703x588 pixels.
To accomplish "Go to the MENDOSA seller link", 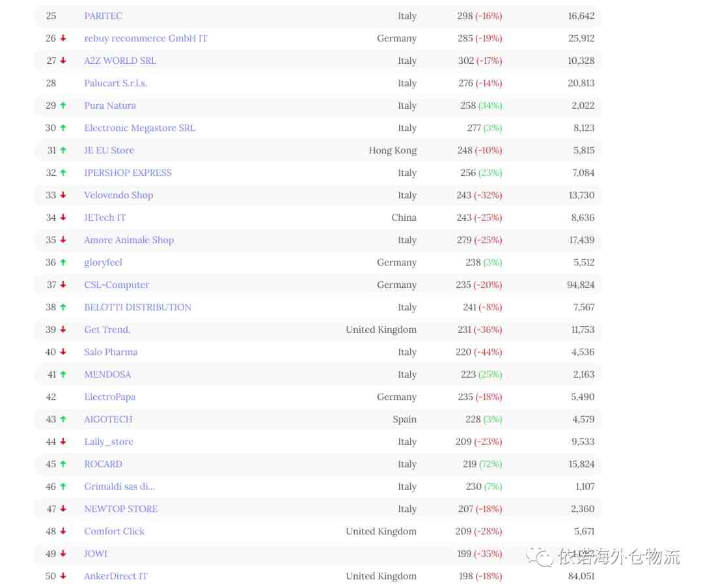I will 107,375.
